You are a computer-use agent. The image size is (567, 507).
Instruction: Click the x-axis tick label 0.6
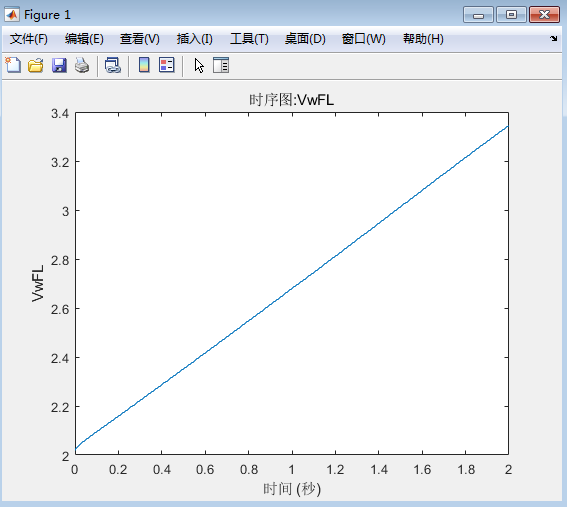coord(205,469)
